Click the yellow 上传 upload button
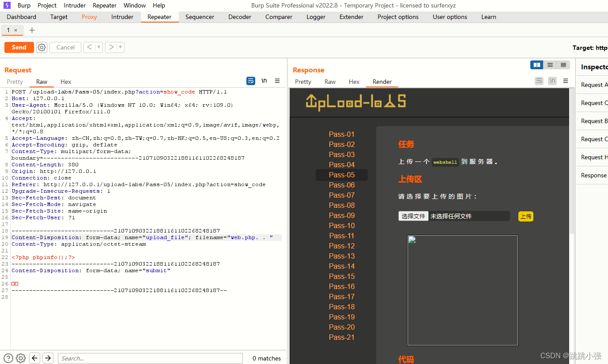The image size is (608, 364). pos(525,216)
